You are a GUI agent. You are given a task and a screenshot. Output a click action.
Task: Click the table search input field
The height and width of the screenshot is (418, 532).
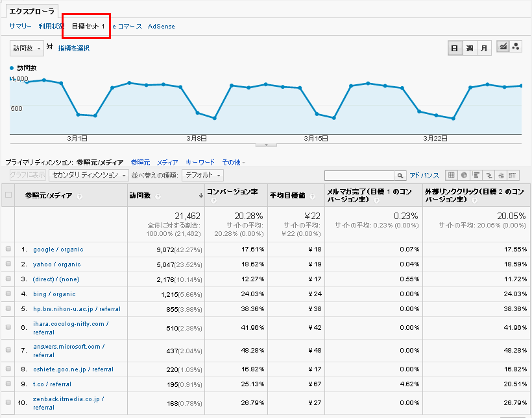click(359, 176)
